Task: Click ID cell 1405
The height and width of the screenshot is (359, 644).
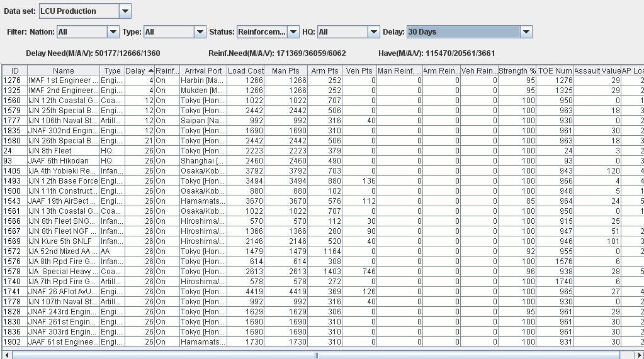Action: coord(14,170)
